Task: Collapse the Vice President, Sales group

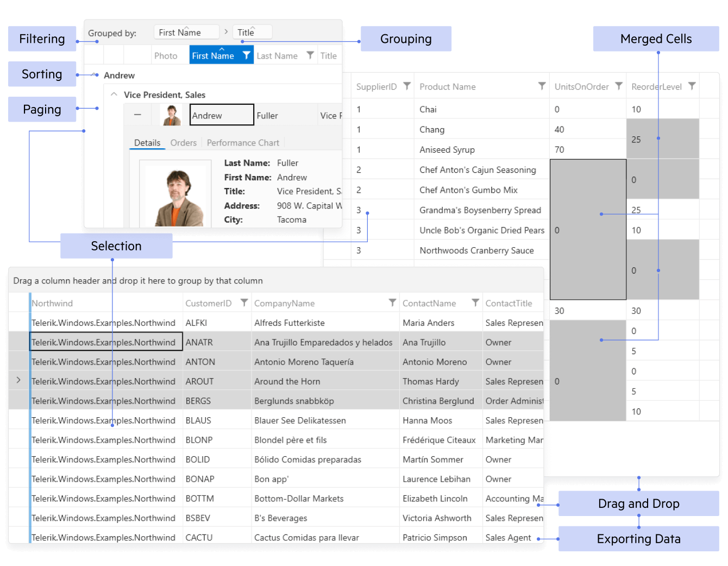Action: point(114,95)
